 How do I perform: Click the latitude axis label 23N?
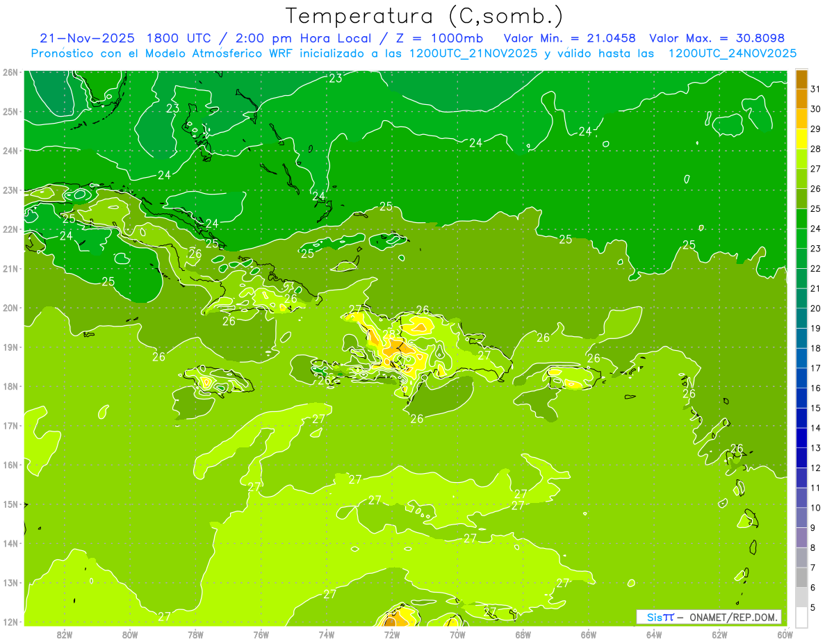coord(10,190)
